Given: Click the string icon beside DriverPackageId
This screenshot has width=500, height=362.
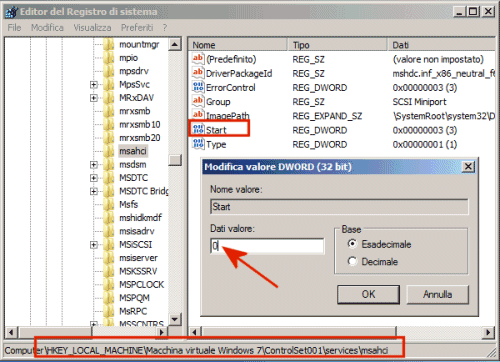Looking at the screenshot, I should coord(198,73).
